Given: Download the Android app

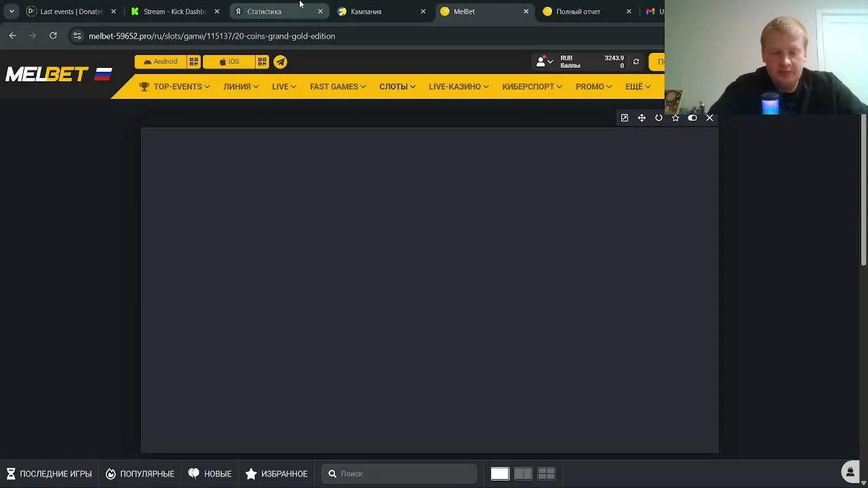Looking at the screenshot, I should 161,62.
